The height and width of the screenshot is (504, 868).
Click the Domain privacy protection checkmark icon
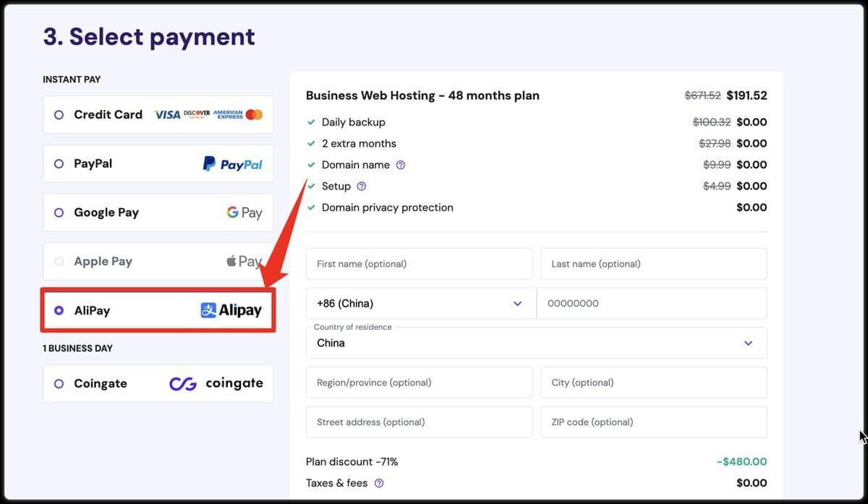(x=311, y=208)
